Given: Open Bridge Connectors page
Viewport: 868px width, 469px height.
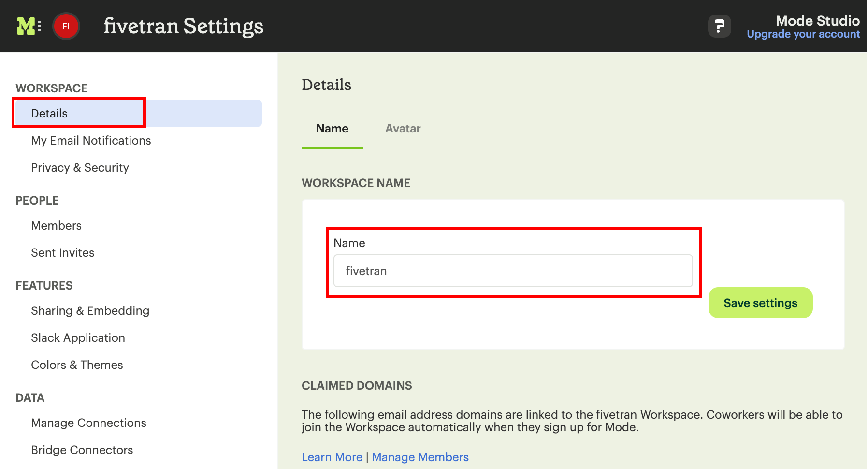Looking at the screenshot, I should point(82,450).
